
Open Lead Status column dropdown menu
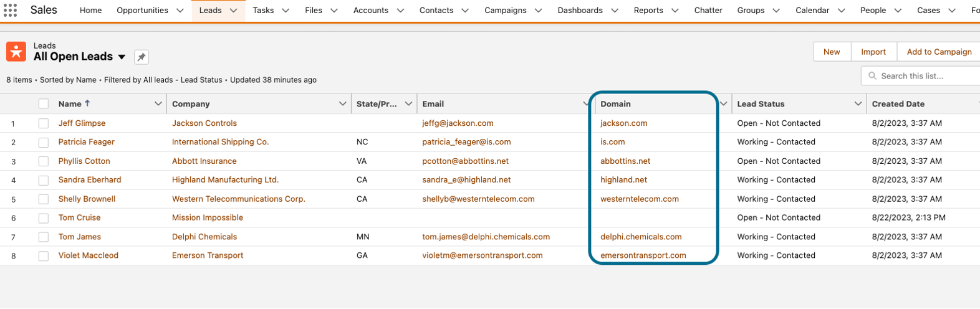[x=858, y=104]
